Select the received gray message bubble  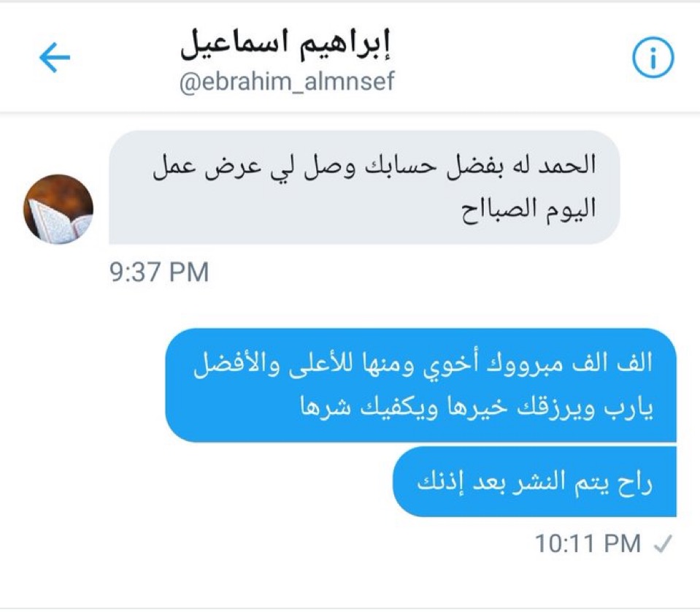[x=364, y=188]
